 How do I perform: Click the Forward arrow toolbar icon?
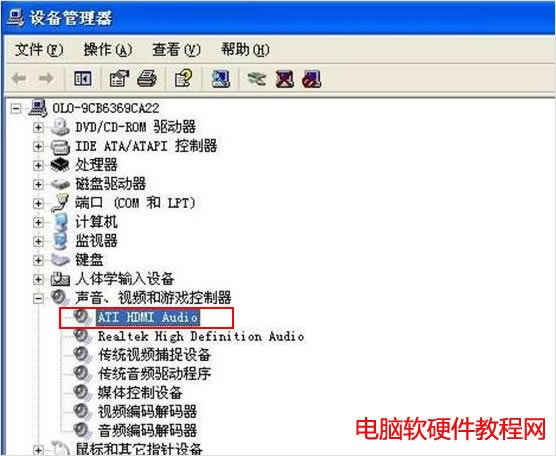46,78
